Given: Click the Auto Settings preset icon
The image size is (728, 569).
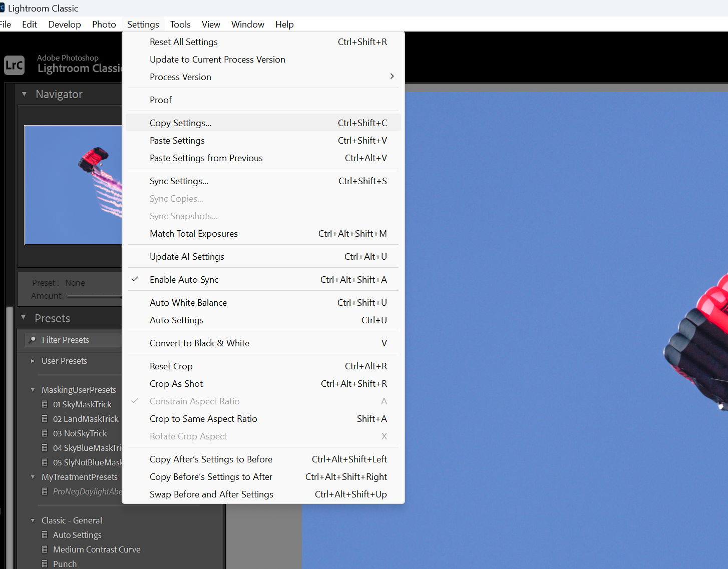Looking at the screenshot, I should [x=46, y=534].
